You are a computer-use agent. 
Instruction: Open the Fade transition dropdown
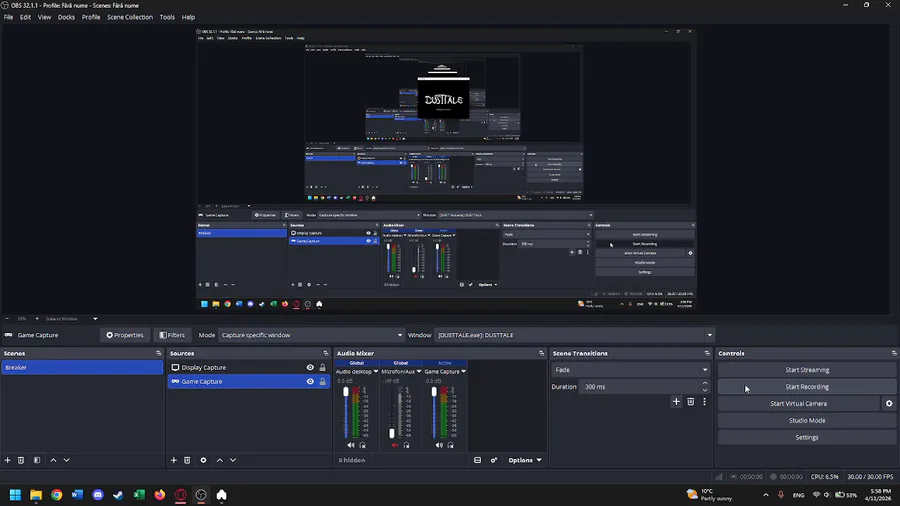click(x=631, y=370)
